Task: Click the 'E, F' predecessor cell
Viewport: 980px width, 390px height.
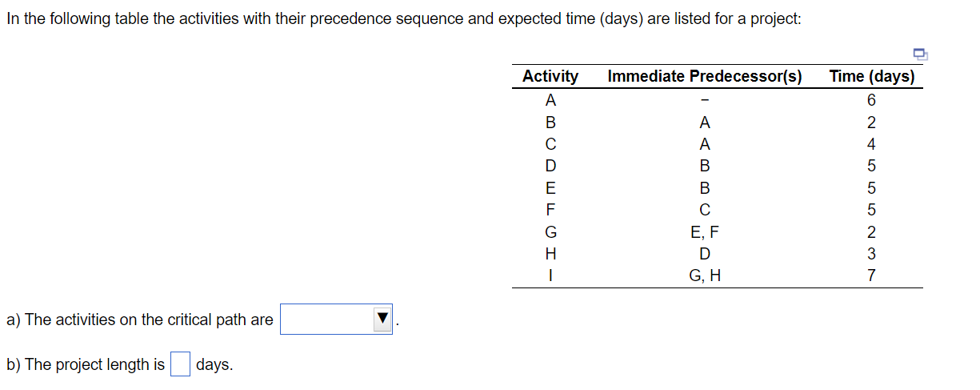Action: coord(704,233)
